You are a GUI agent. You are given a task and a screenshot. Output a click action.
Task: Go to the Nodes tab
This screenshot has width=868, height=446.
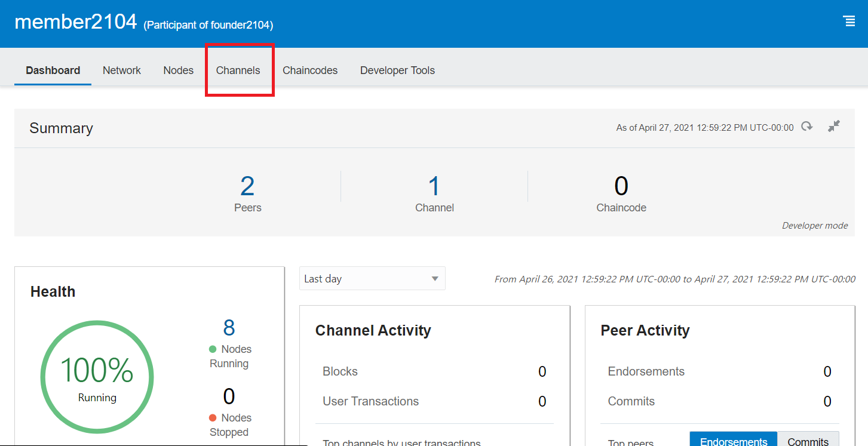click(178, 70)
